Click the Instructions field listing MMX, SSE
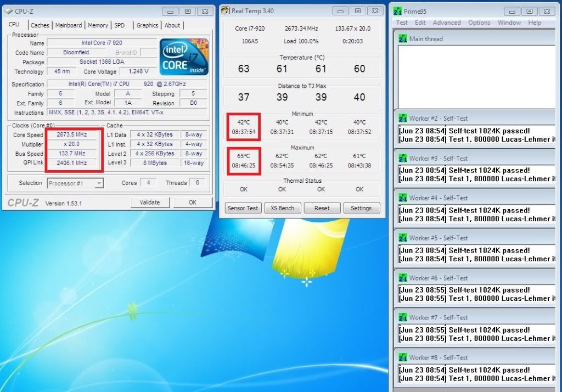The width and height of the screenshot is (562, 392). coord(127,113)
